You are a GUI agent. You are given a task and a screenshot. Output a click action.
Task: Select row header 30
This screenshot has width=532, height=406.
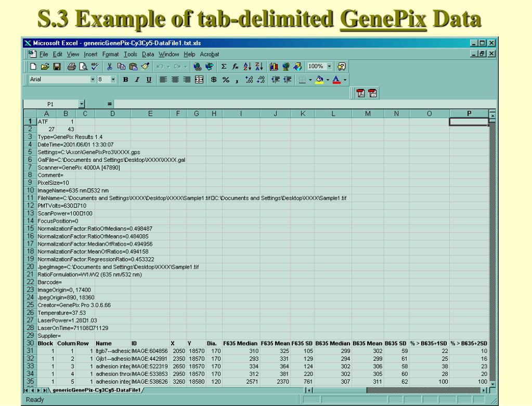[x=30, y=343]
